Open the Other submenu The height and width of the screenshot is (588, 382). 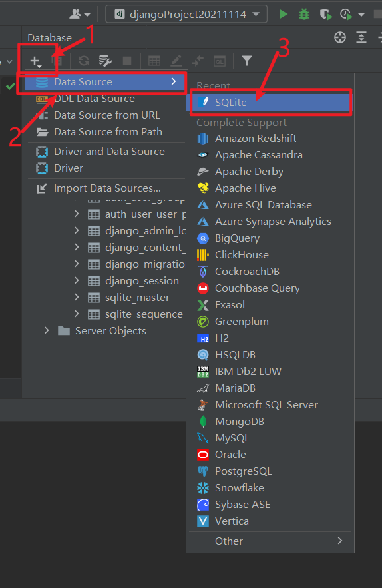pyautogui.click(x=270, y=541)
